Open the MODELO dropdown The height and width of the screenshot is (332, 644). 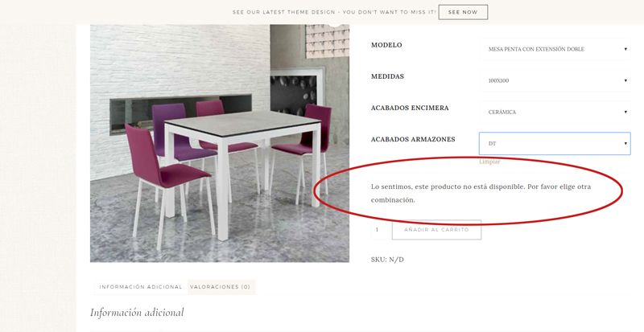[x=555, y=49]
